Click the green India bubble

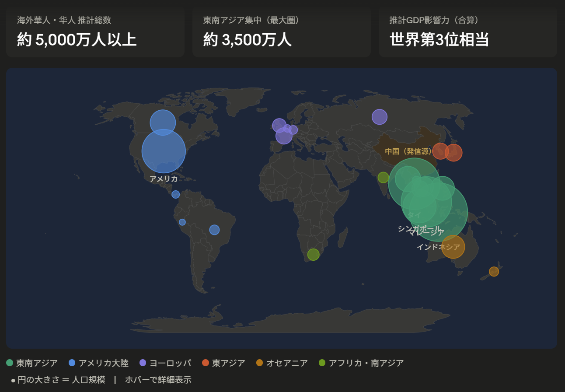point(383,178)
